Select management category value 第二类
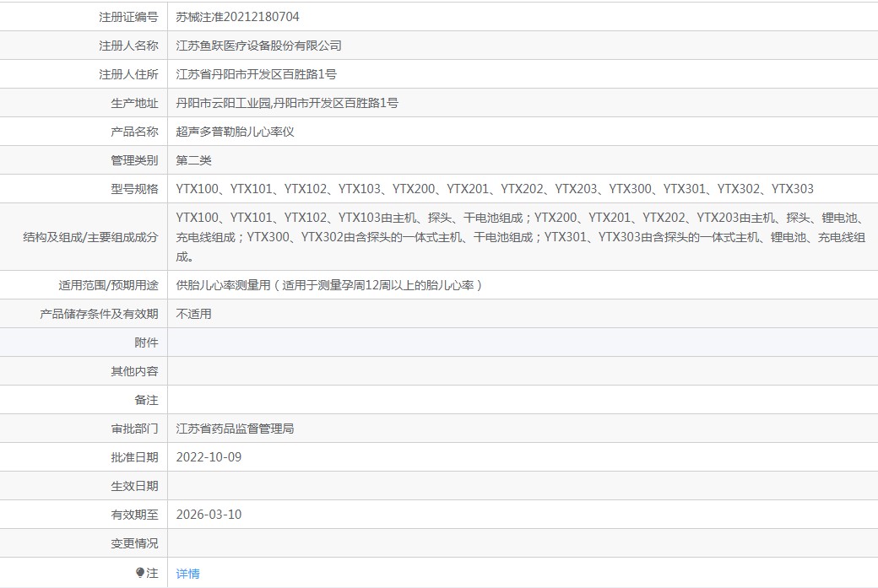 pyautogui.click(x=193, y=160)
